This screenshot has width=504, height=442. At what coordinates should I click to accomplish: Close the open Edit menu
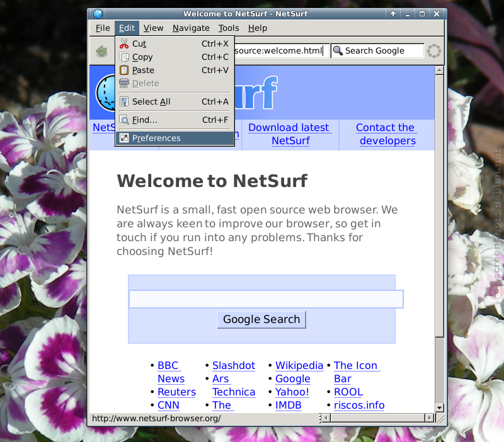coord(127,28)
